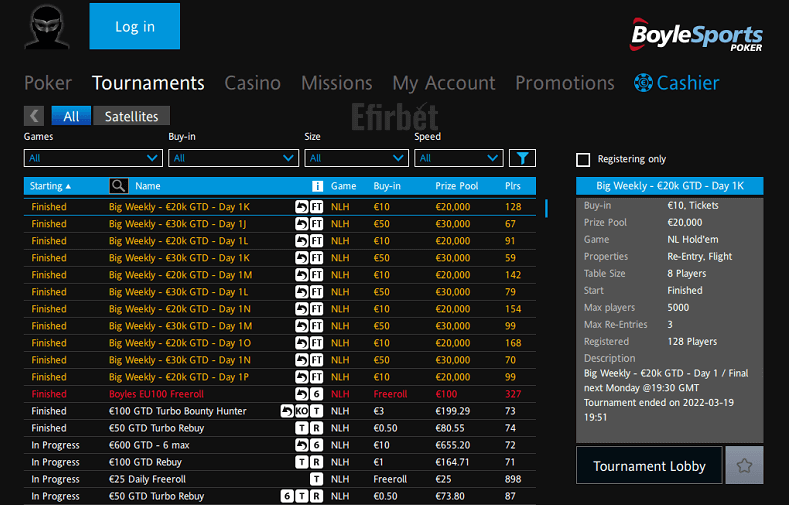Screen dimensions: 789x505
Task: Open the Casino menu
Action: [x=253, y=83]
